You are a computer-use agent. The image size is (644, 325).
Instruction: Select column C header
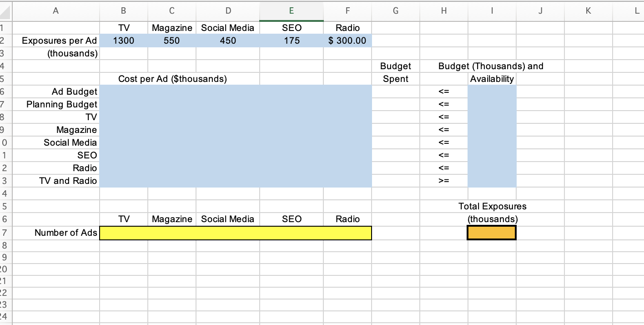click(172, 10)
